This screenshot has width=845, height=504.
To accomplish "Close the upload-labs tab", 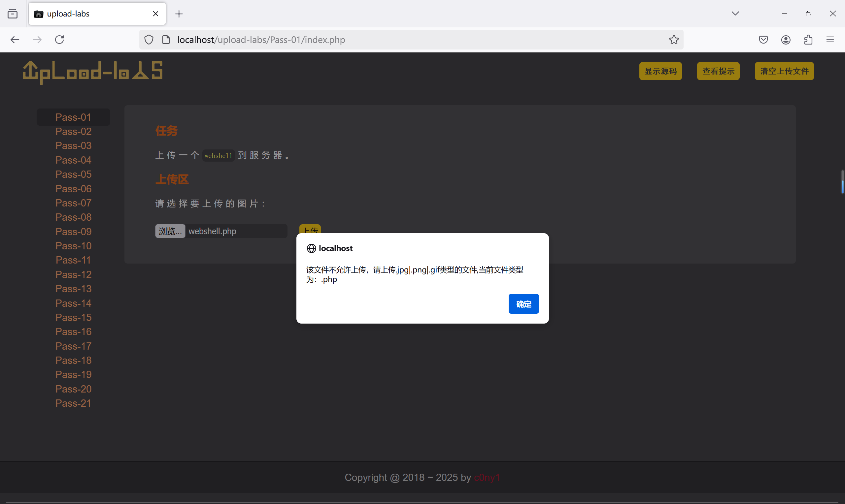I will click(155, 14).
